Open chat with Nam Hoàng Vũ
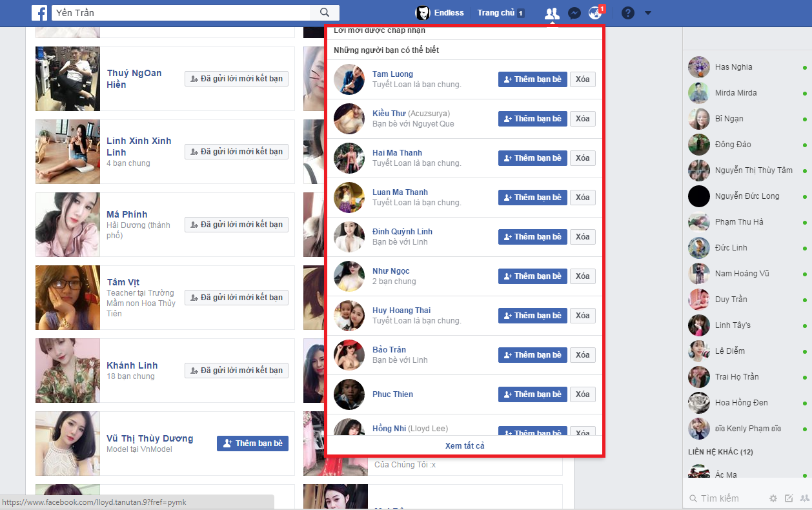The width and height of the screenshot is (812, 510). 747,274
